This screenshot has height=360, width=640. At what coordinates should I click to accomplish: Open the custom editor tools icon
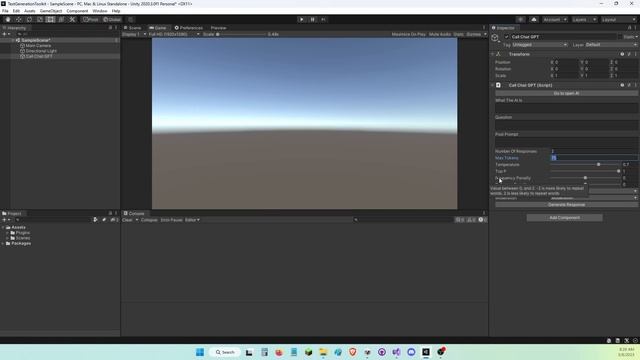(72, 20)
